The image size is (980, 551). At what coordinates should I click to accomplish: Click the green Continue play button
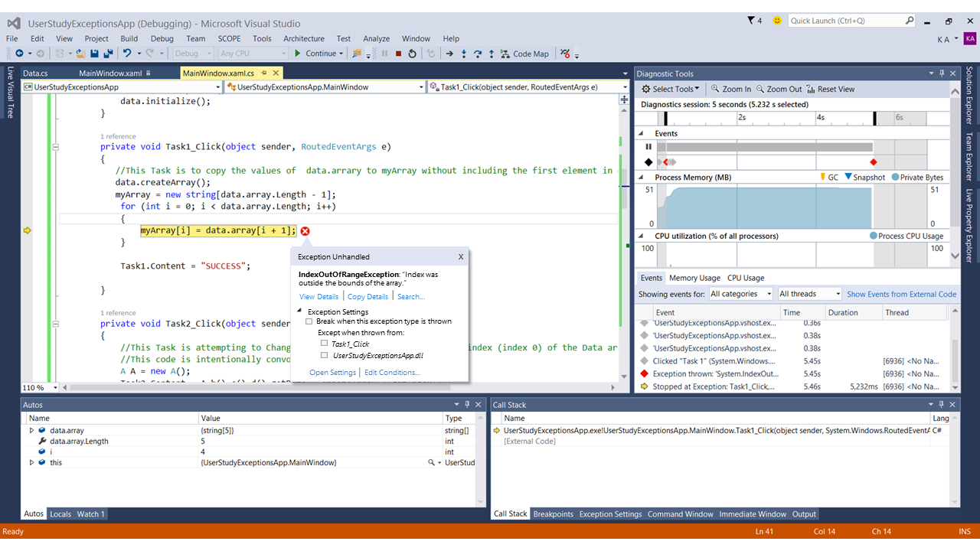tap(298, 54)
